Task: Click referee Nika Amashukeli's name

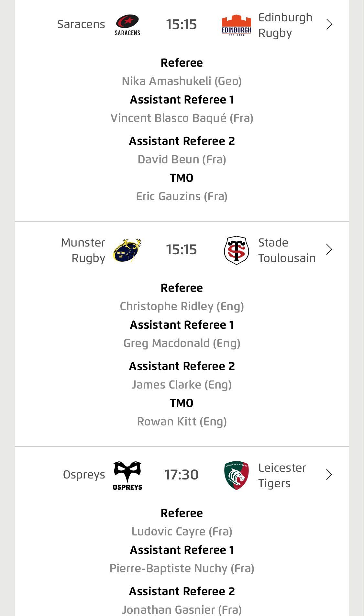Action: (182, 81)
